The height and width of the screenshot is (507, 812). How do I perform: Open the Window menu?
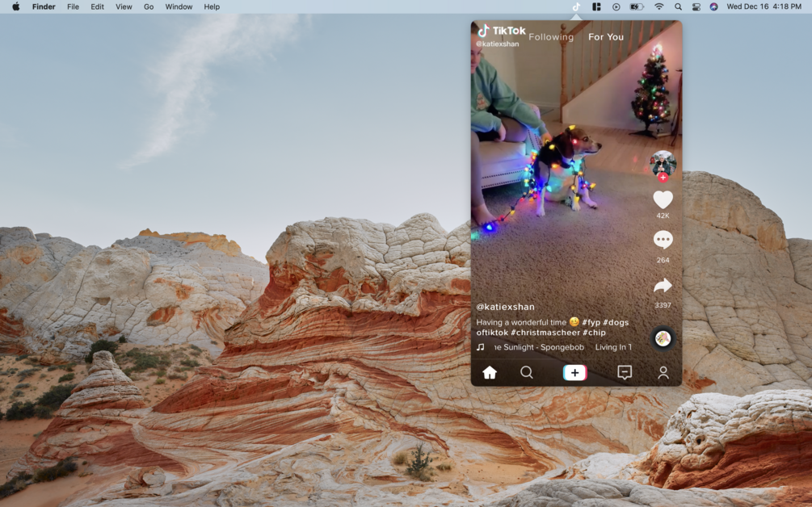tap(179, 6)
